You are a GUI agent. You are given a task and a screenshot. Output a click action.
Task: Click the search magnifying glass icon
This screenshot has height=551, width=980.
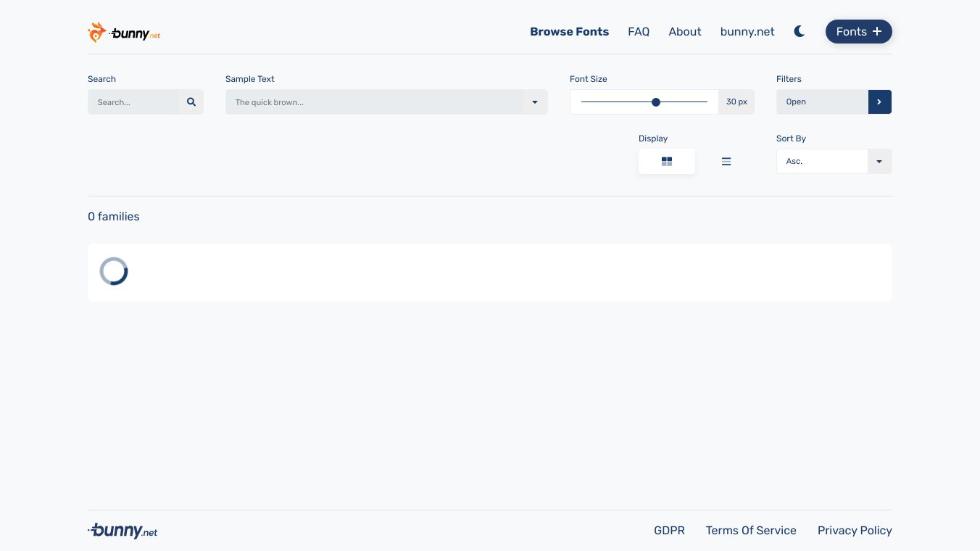pos(191,102)
